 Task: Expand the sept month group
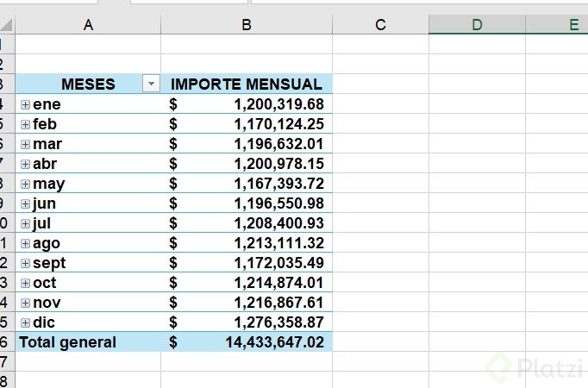pyautogui.click(x=25, y=264)
